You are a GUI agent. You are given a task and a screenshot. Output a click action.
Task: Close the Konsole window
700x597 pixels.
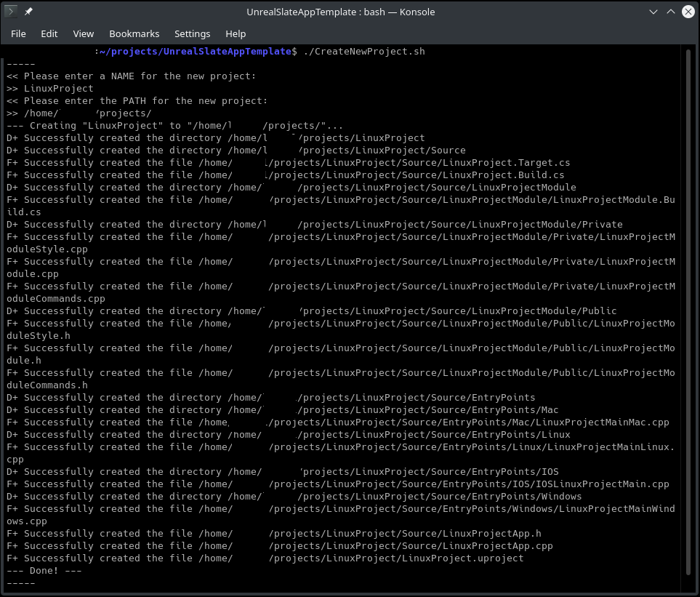(x=688, y=12)
